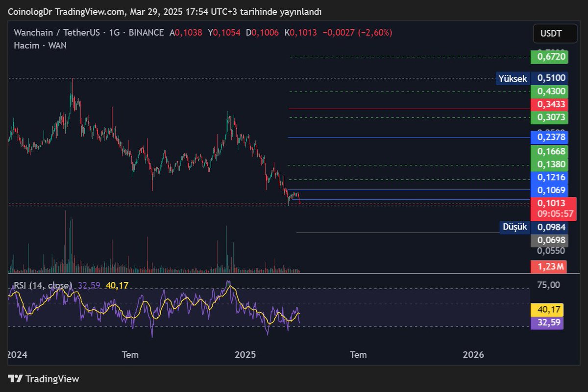
Task: Click the yellow 40,17 value in RSI legend
Action: [118, 285]
